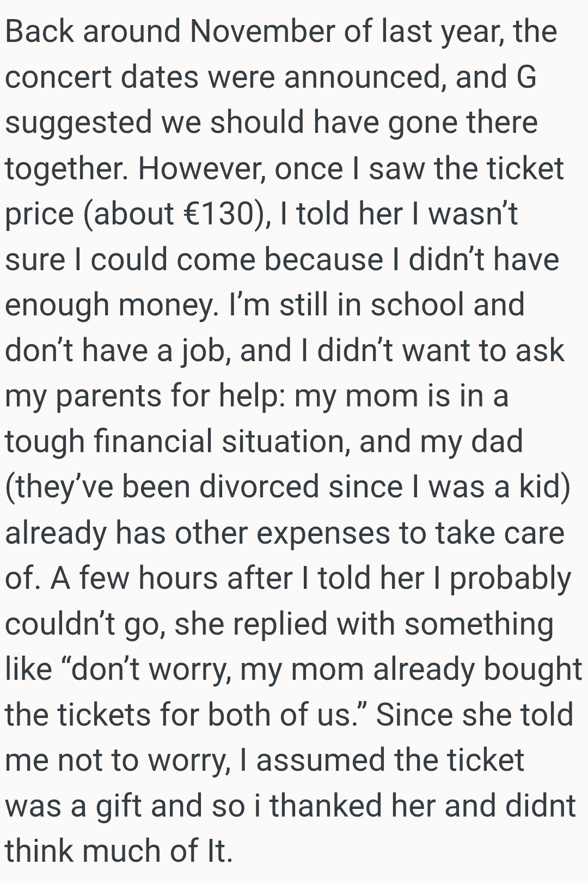Click the phrase "enough money"
The image size is (588, 883).
109,305
